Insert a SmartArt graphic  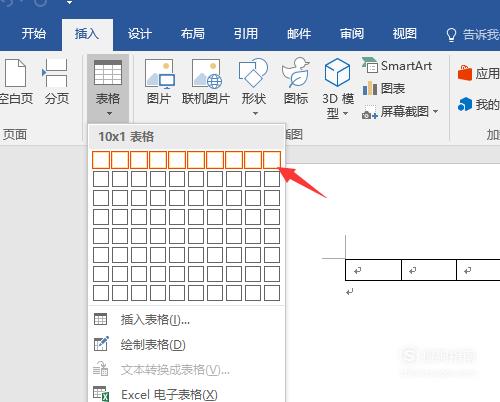pos(397,66)
